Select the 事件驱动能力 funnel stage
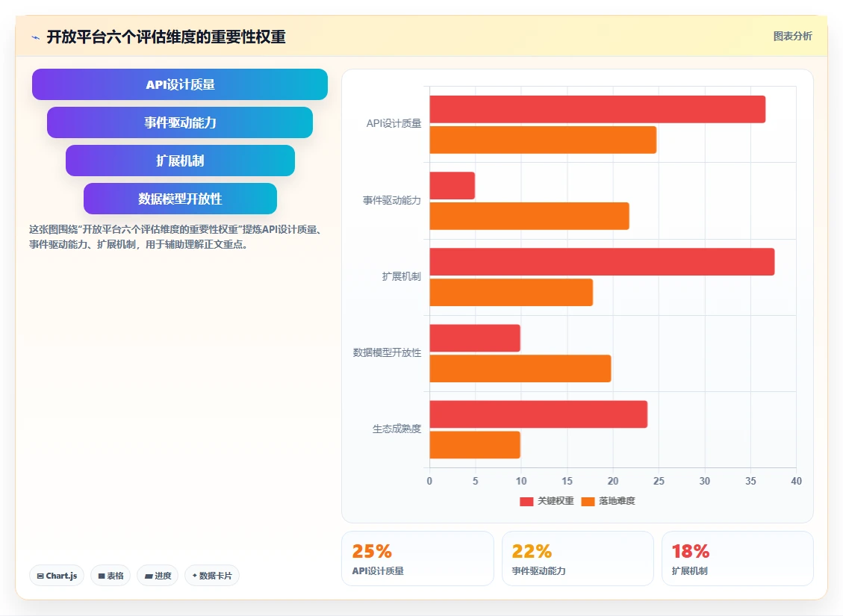The height and width of the screenshot is (616, 843). coord(179,122)
